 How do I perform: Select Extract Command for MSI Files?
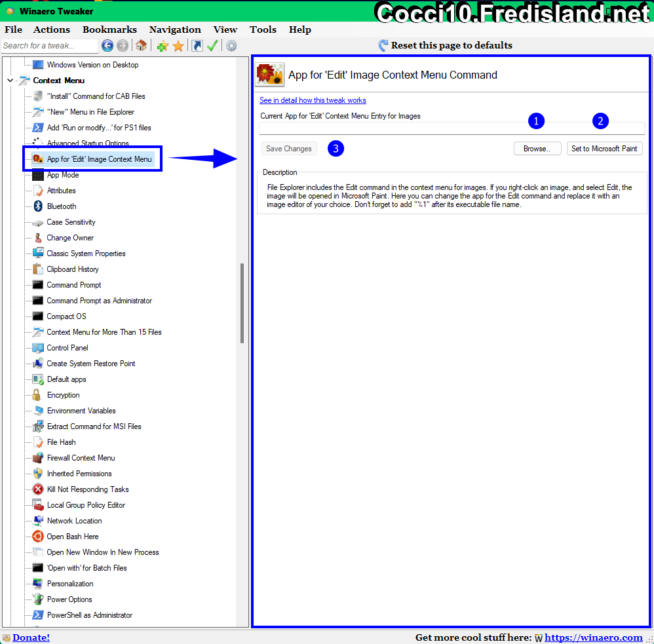94,426
